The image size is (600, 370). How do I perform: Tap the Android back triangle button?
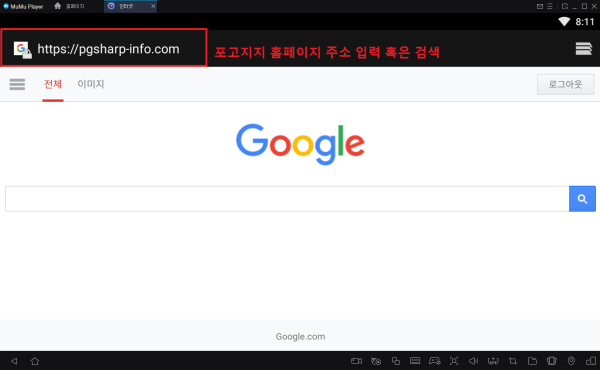click(x=14, y=361)
